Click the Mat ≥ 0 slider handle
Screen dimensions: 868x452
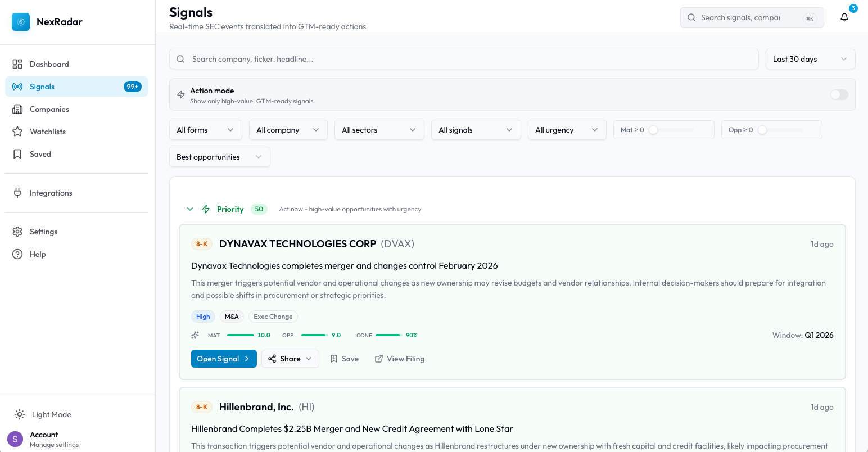pyautogui.click(x=653, y=130)
